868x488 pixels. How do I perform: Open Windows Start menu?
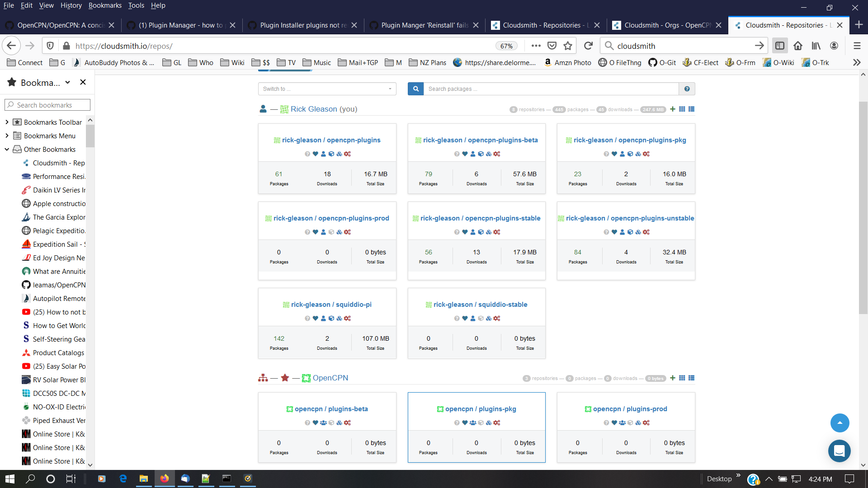[x=10, y=479]
